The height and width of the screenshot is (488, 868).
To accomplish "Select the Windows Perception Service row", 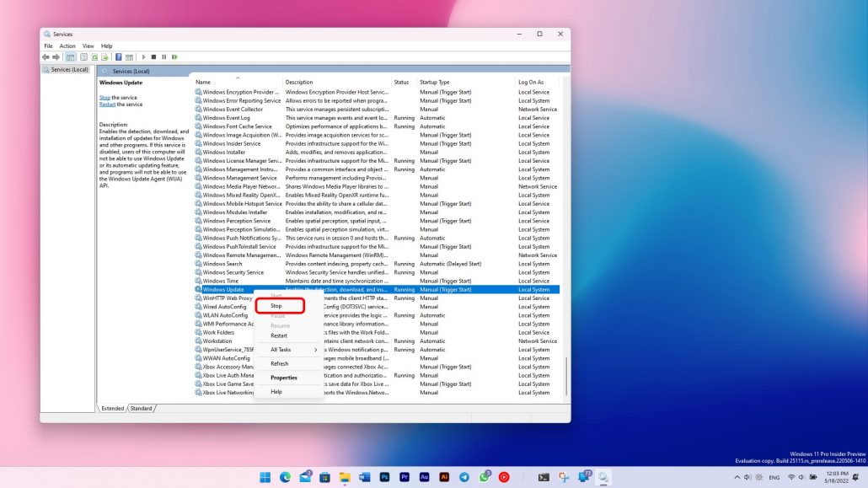I will (377, 221).
